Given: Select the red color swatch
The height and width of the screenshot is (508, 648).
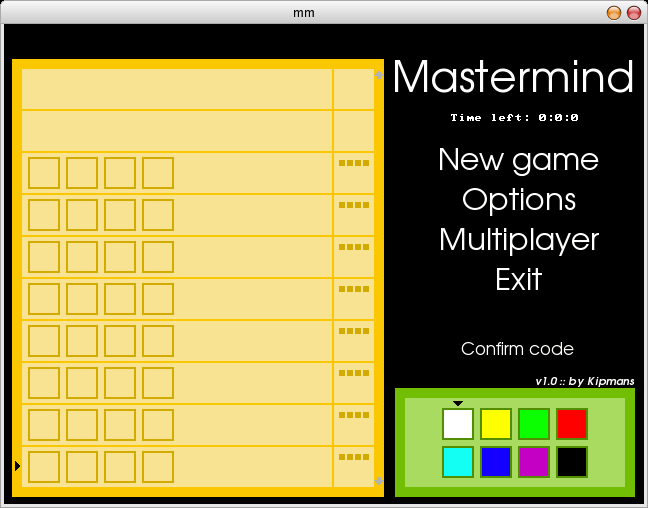Looking at the screenshot, I should (x=572, y=424).
